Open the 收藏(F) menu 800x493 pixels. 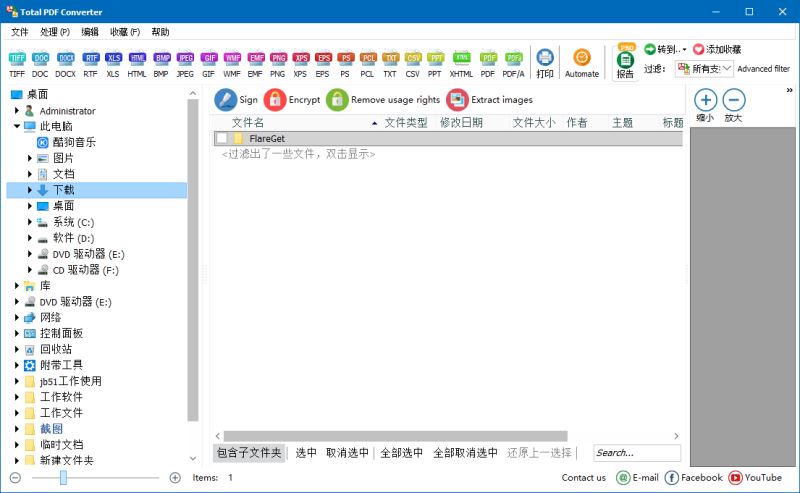click(125, 32)
